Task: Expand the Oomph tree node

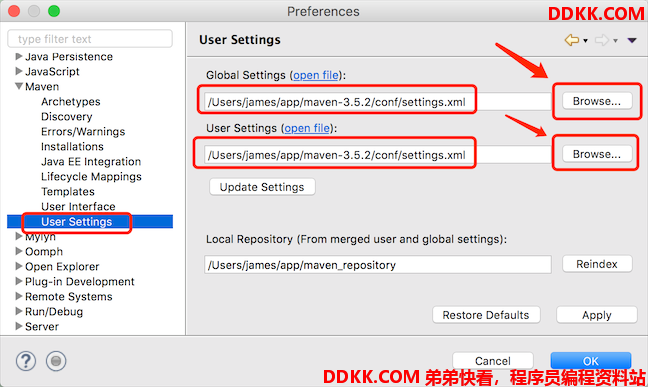Action: (x=19, y=251)
